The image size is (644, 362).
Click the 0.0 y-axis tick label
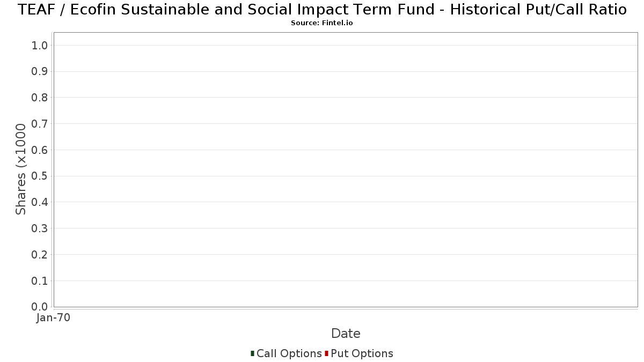click(x=40, y=307)
